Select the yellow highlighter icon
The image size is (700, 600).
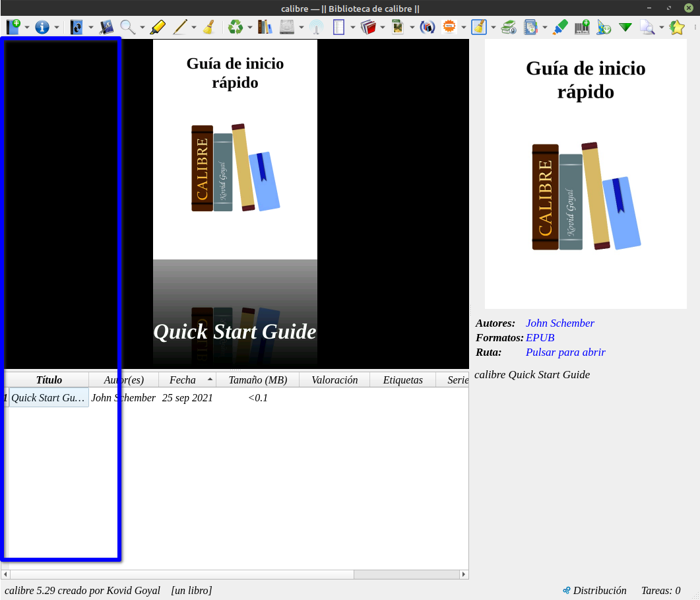tap(158, 27)
